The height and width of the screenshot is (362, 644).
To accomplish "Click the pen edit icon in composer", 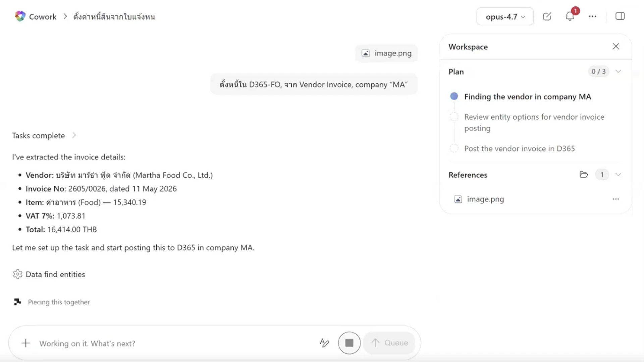I will pyautogui.click(x=324, y=343).
